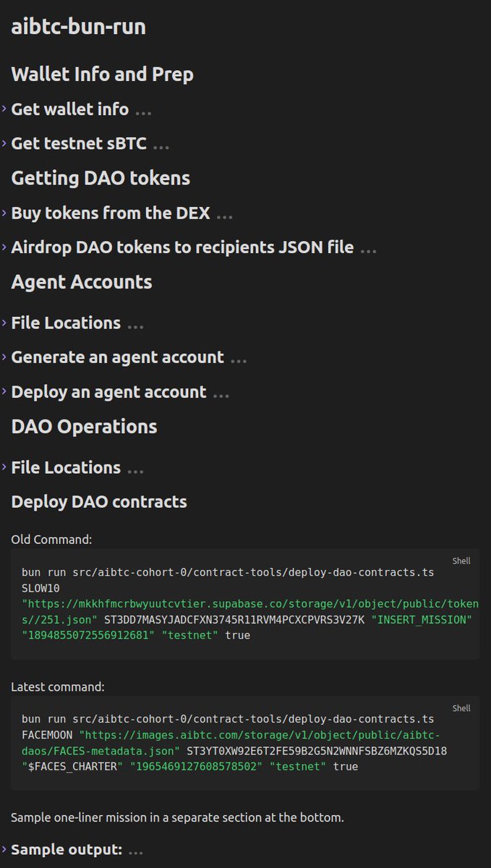491x868 pixels.
Task: Click the ellipsis after Get wallet info
Action: (x=143, y=112)
